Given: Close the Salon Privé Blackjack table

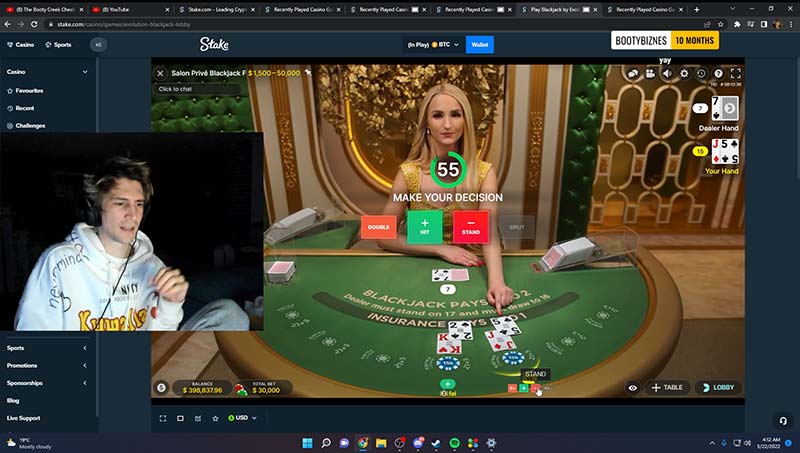Looking at the screenshot, I should pos(160,73).
